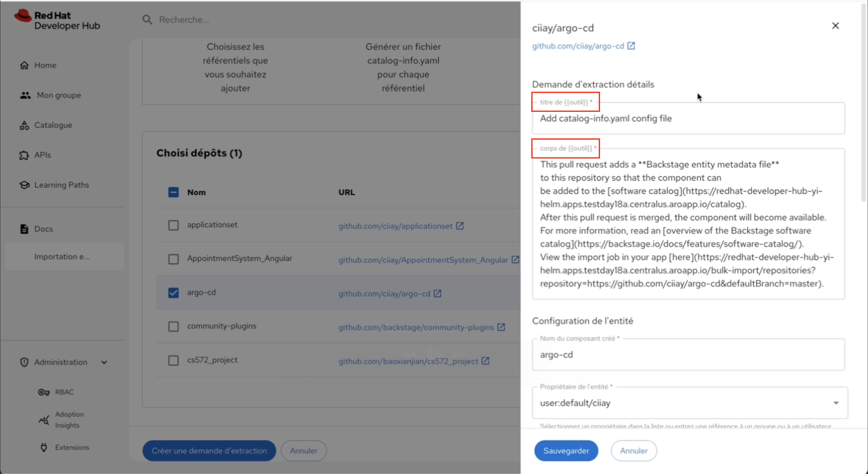Check the applicationset repository checkbox
Viewport: 868px width, 474px height.
(173, 225)
